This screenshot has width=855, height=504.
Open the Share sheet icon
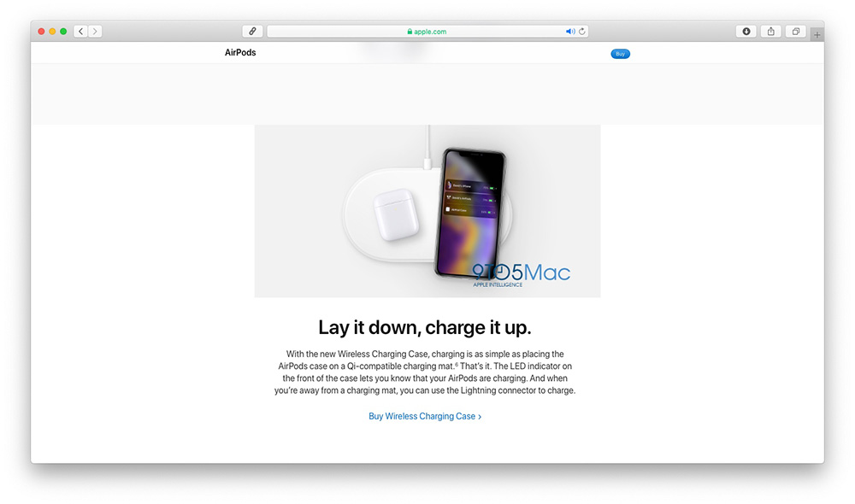pos(771,32)
